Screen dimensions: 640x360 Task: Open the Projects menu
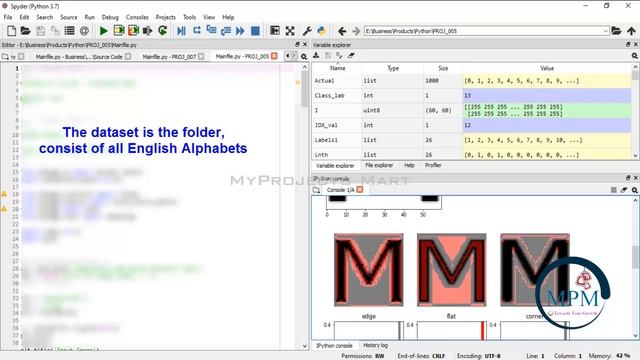pyautogui.click(x=165, y=17)
